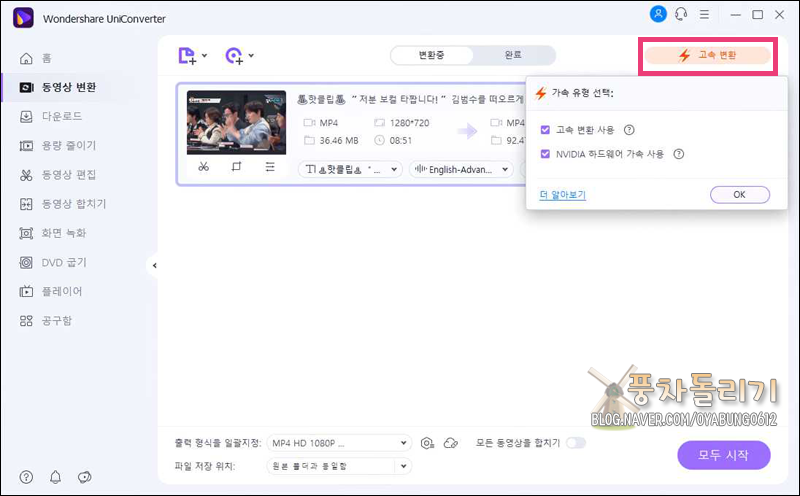Open the notifications bell icon

(55, 477)
